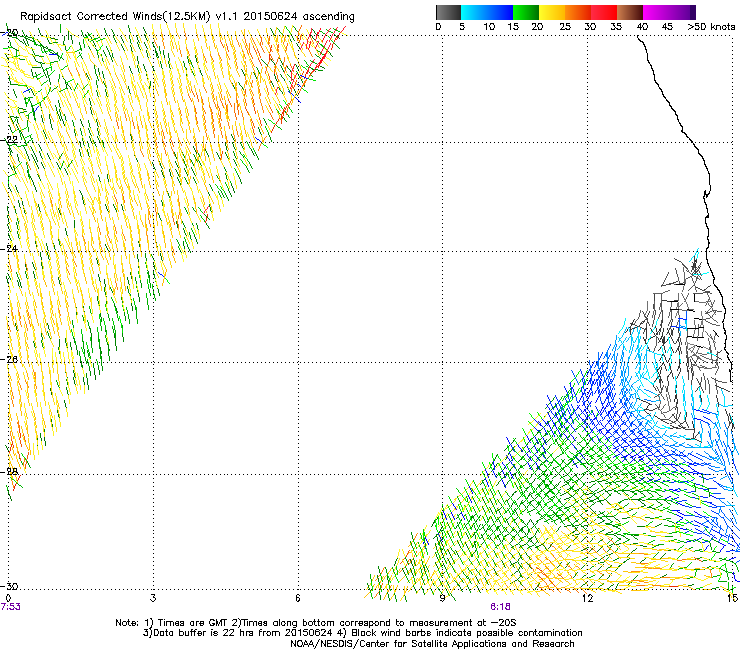Viewport: 740px width, 650px height.
Task: Click the longitude 12 axis label
Action: pyautogui.click(x=587, y=598)
